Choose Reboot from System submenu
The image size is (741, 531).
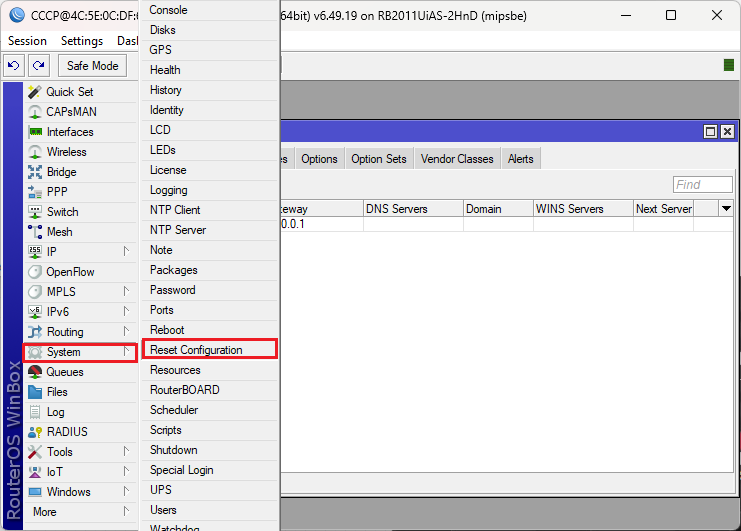[209, 330]
